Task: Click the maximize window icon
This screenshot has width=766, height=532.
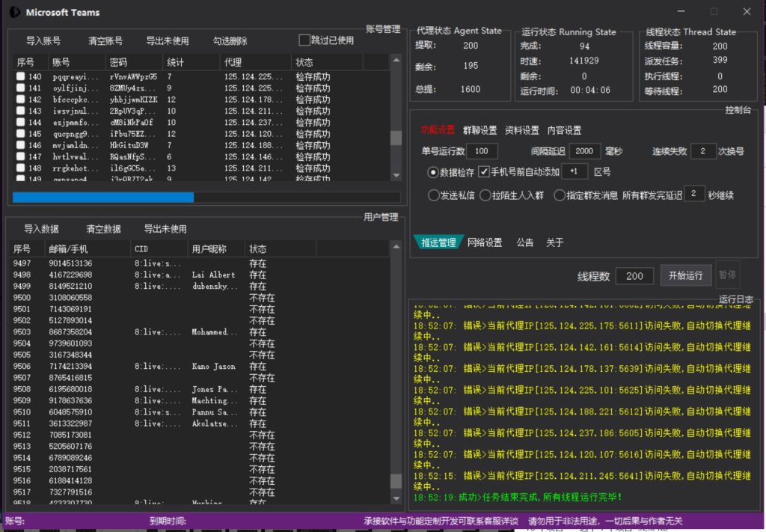Action: 714,12
